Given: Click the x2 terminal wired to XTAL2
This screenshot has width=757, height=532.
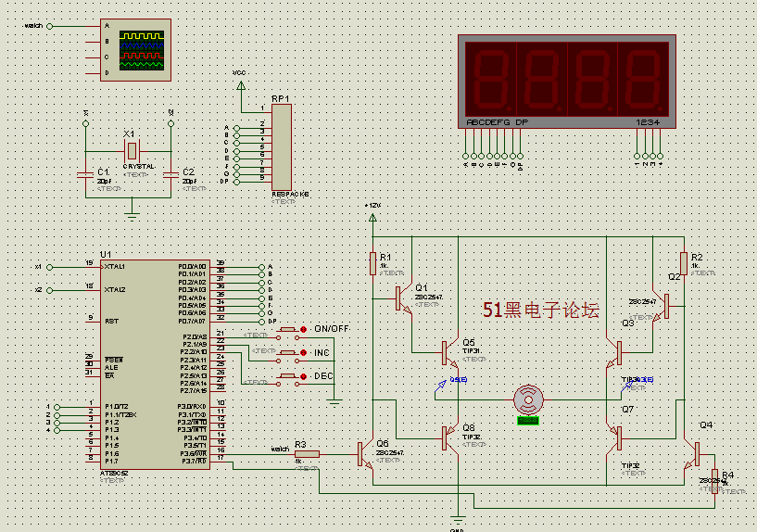Looking at the screenshot, I should click(49, 290).
